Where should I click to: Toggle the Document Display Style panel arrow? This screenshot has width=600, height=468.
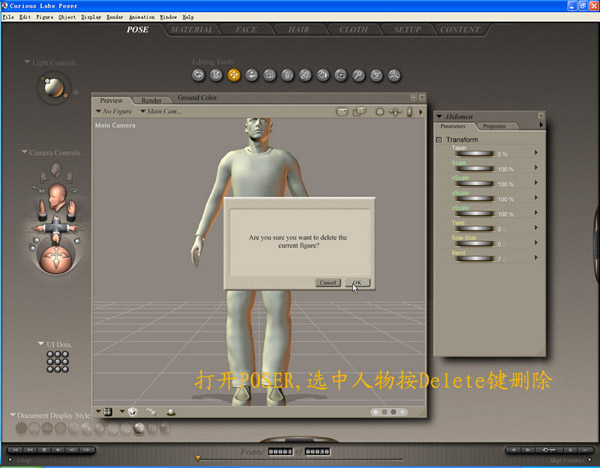[x=14, y=415]
